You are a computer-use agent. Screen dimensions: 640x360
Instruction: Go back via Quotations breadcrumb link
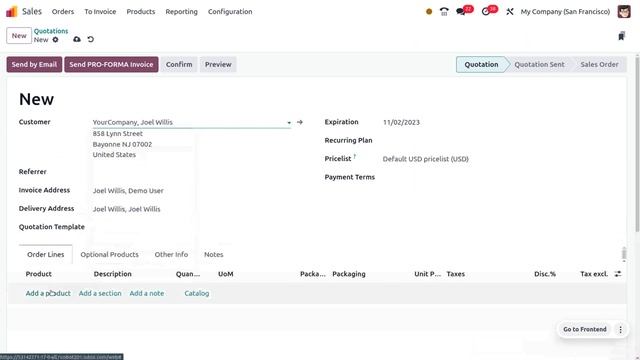[x=51, y=31]
